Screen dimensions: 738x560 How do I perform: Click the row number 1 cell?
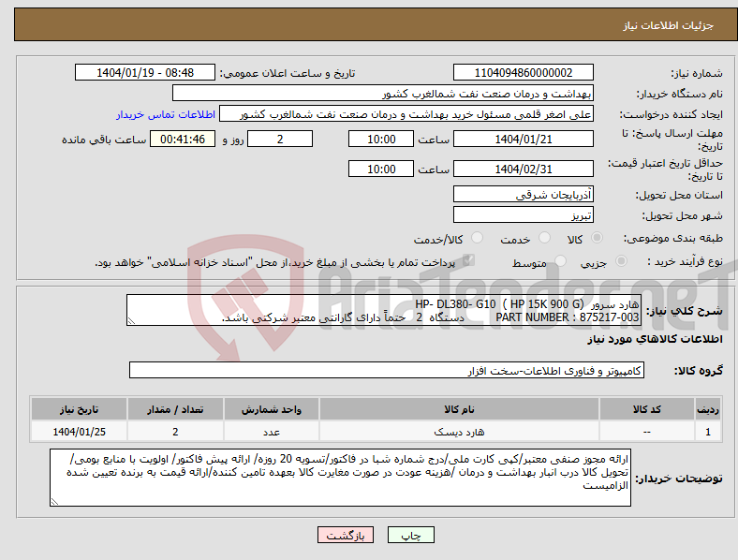(708, 432)
